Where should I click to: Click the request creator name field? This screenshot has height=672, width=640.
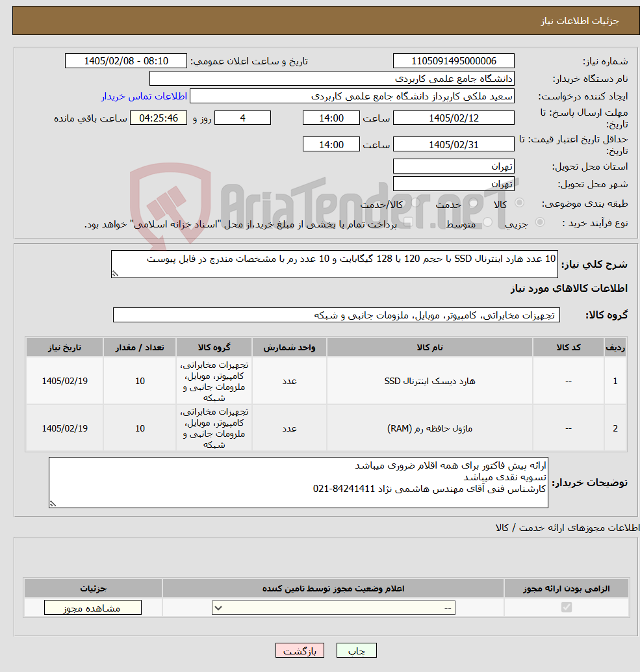(352, 96)
